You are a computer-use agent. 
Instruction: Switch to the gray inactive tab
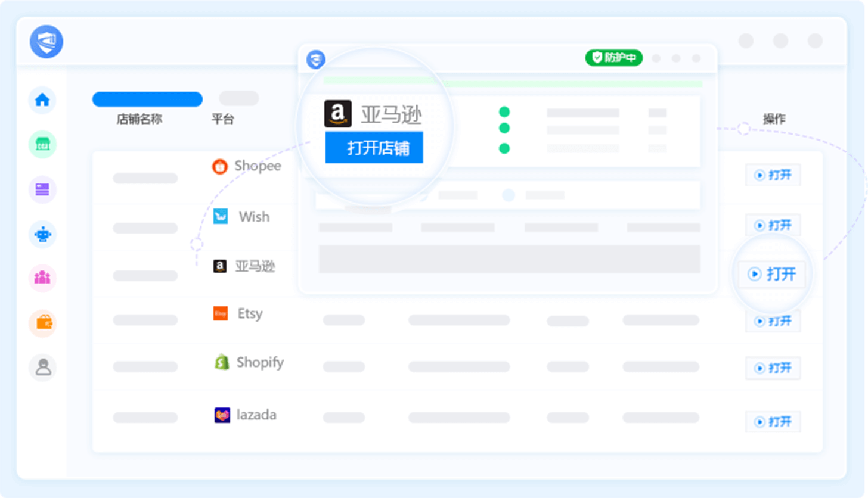(238, 99)
